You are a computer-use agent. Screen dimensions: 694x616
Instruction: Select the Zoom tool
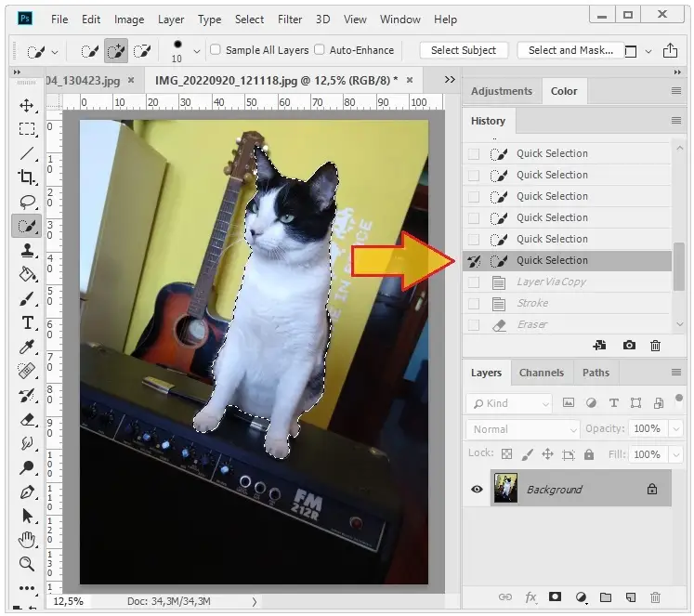[27, 564]
